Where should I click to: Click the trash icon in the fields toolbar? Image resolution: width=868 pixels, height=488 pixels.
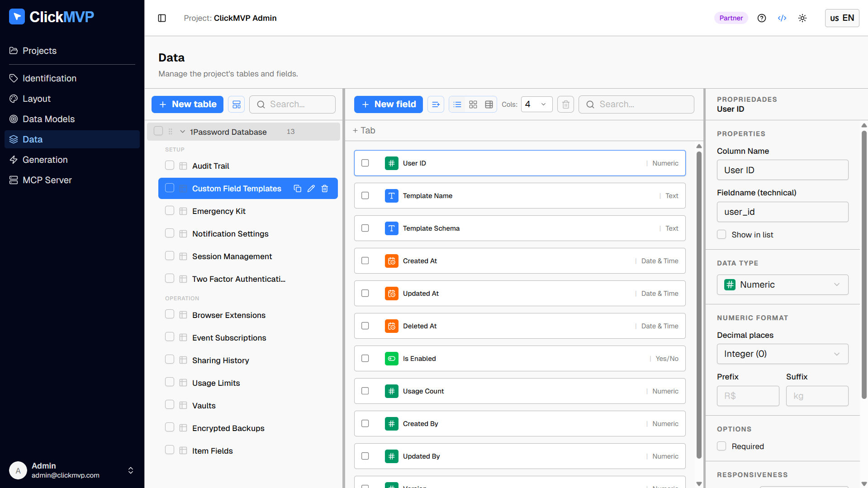coord(565,104)
